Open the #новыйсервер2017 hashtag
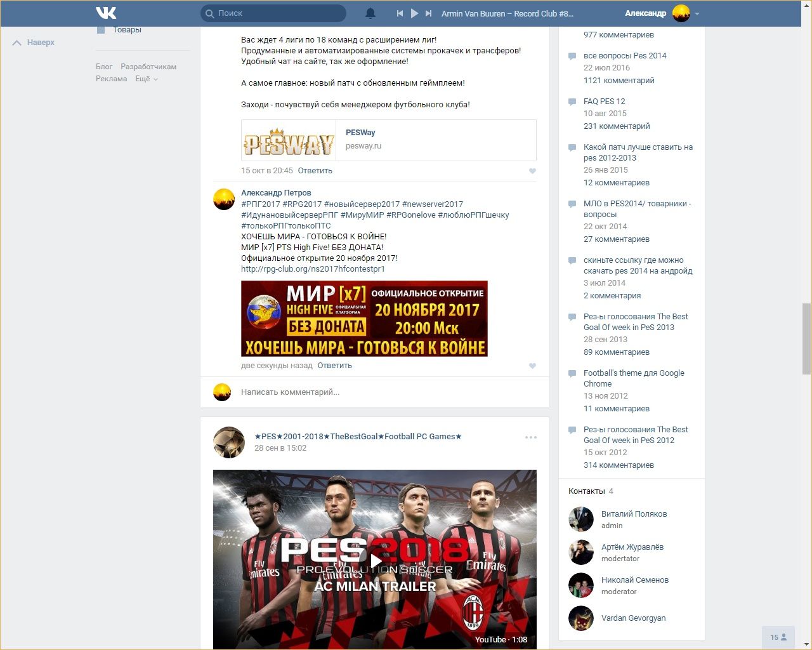 coord(362,204)
